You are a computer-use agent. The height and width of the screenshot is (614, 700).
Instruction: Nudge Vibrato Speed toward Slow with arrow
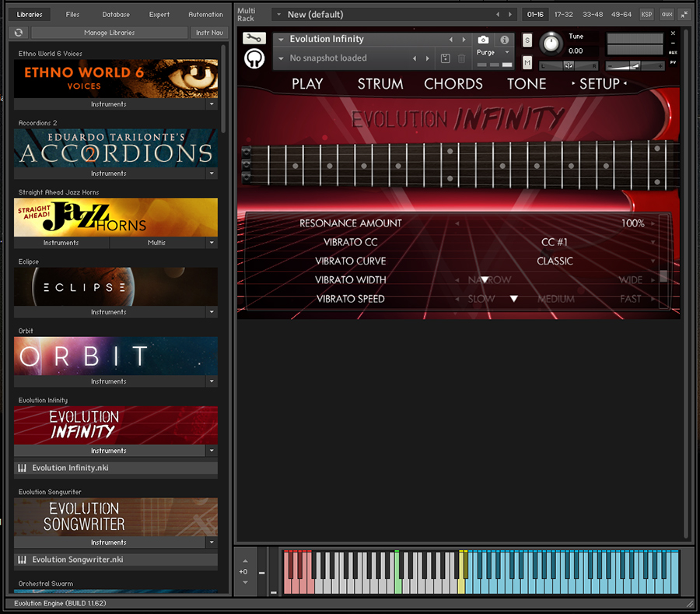click(x=457, y=299)
